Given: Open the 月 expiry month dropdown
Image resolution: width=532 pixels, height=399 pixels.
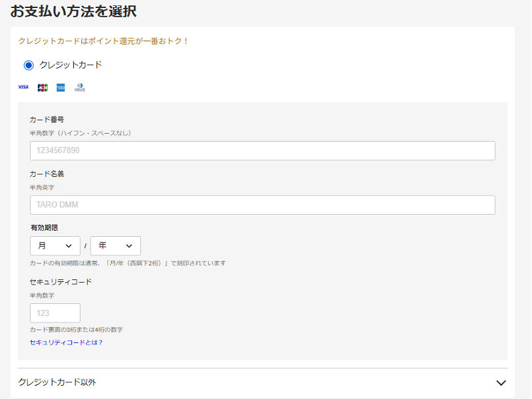Looking at the screenshot, I should pyautogui.click(x=55, y=246).
